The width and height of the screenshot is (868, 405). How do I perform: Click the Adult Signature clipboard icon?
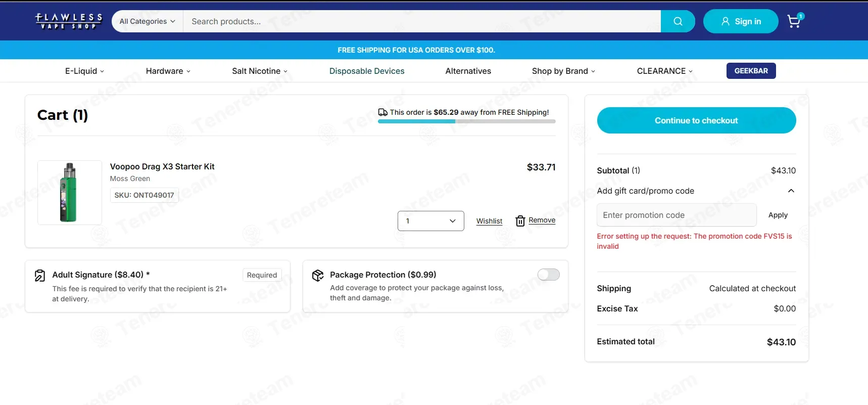[40, 276]
